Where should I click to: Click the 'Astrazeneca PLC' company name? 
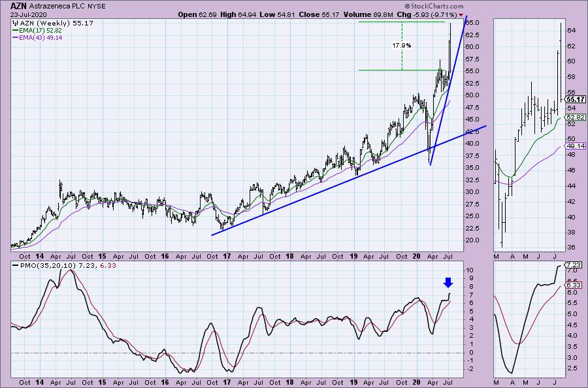[x=57, y=7]
